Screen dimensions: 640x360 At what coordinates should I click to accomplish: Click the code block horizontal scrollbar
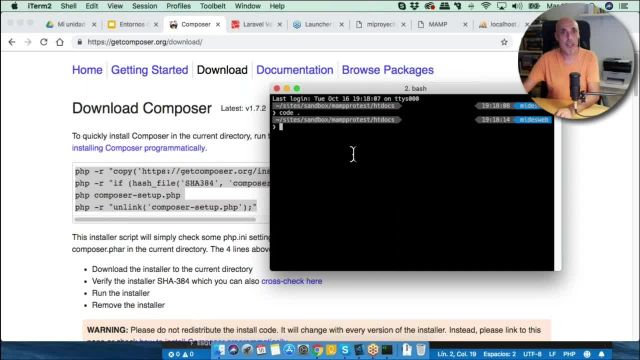165,219
